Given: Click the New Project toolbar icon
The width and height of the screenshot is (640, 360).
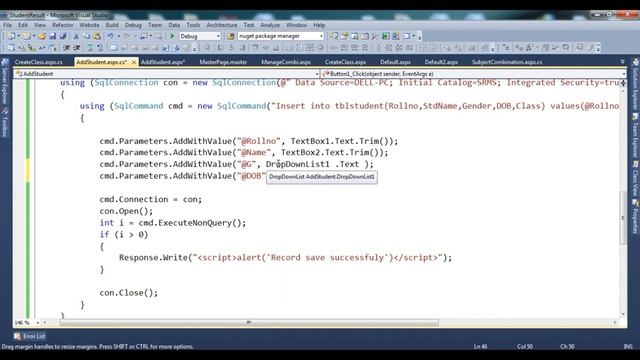Looking at the screenshot, I should [10, 36].
